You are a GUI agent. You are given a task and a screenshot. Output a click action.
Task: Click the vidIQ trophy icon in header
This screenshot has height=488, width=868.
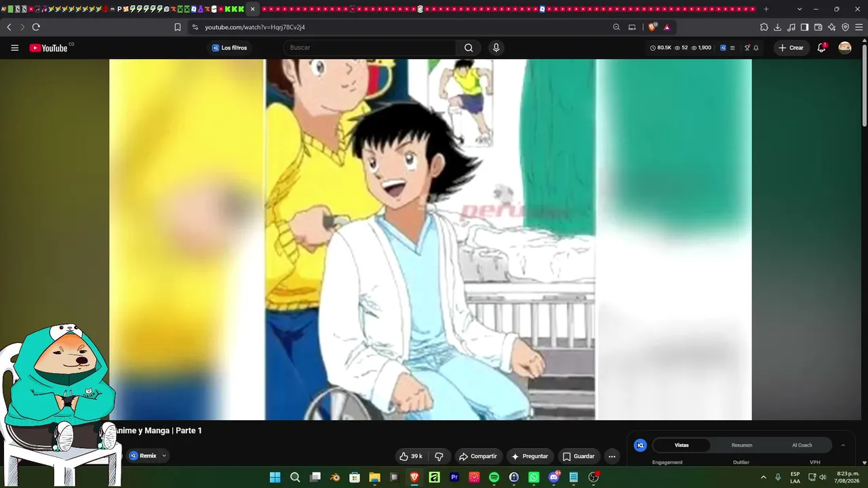pos(747,48)
